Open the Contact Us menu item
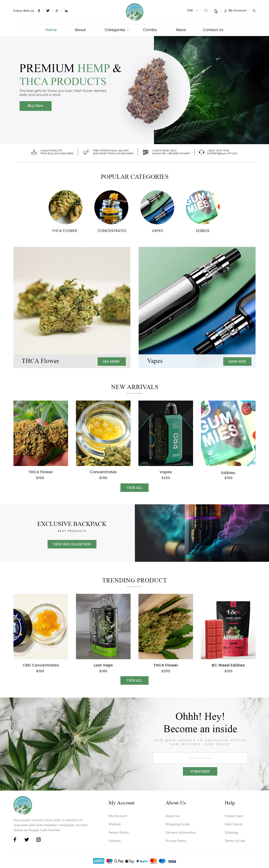This screenshot has width=269, height=868. pos(213,30)
